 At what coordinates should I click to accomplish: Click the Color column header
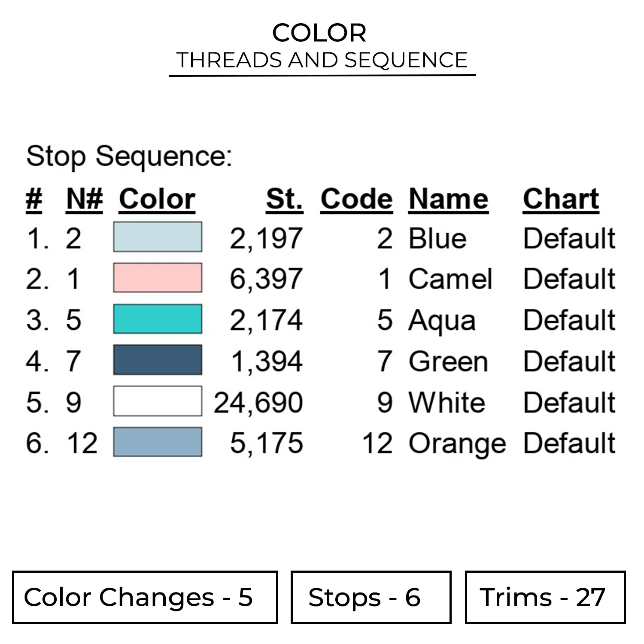pos(157,199)
